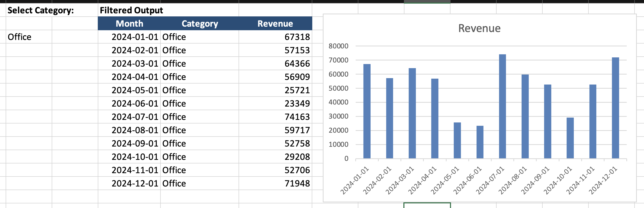Select the 2024-09-01 horizontal axis label

tap(535, 180)
